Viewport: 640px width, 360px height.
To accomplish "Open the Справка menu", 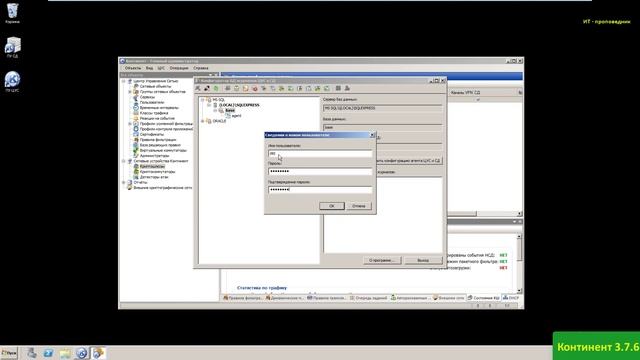I will (201, 68).
